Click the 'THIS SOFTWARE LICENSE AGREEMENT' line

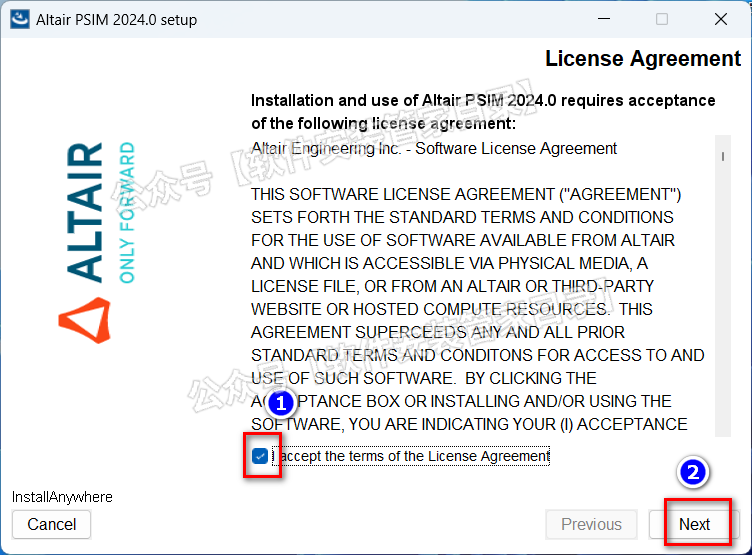point(466,194)
